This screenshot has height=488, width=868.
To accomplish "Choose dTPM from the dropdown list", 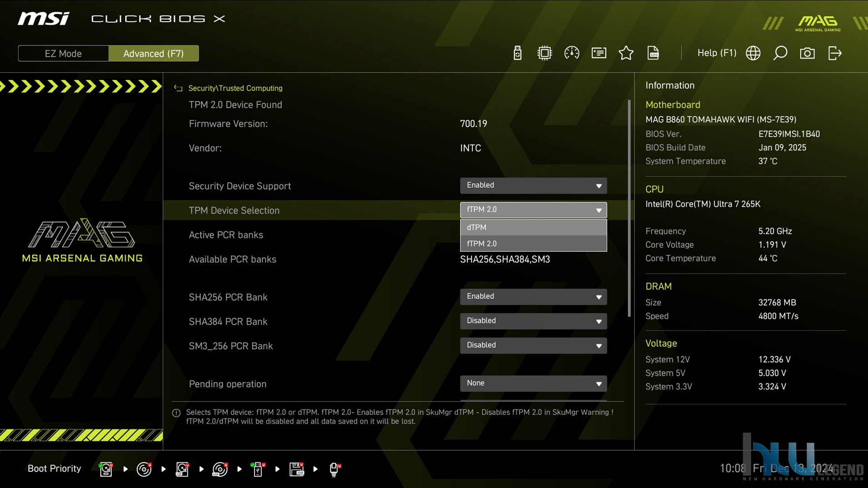I will (x=533, y=227).
